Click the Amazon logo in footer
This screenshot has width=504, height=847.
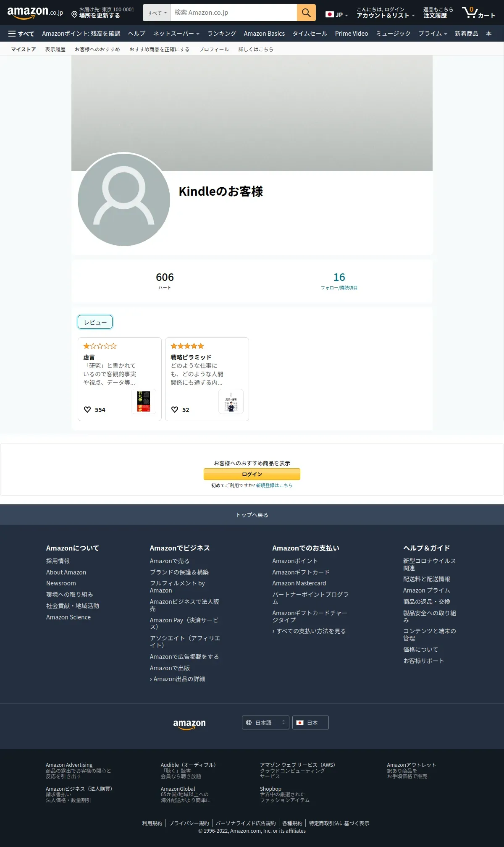point(189,724)
